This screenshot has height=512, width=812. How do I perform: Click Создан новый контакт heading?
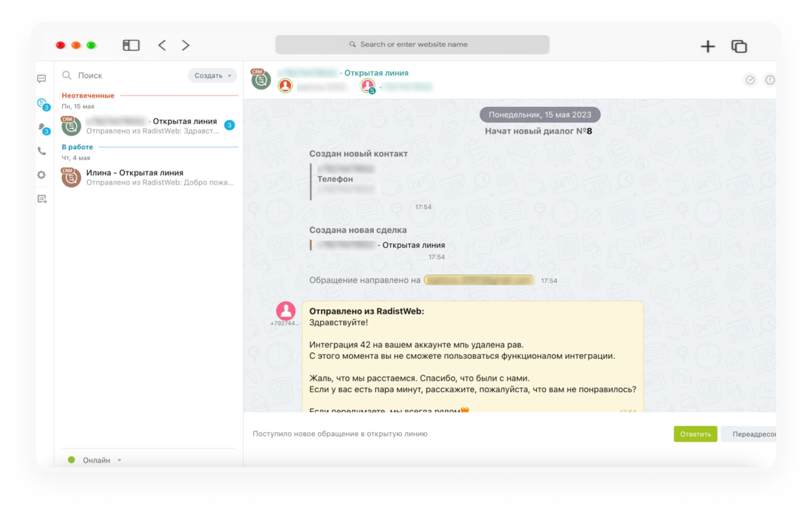pyautogui.click(x=359, y=154)
